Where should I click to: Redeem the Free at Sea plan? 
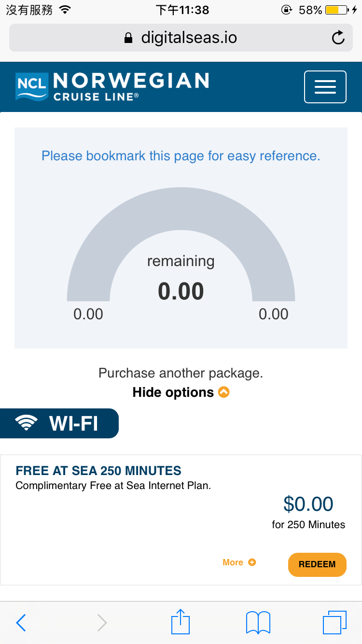(x=317, y=564)
